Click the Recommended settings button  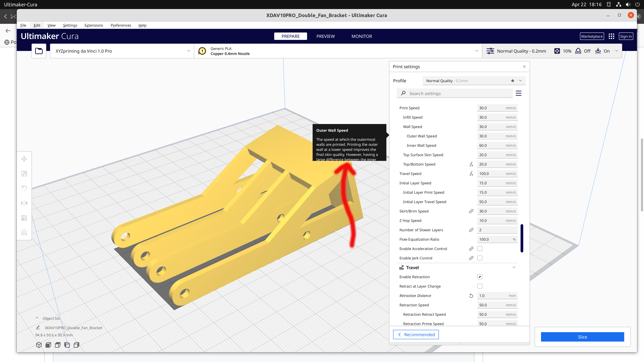point(416,334)
